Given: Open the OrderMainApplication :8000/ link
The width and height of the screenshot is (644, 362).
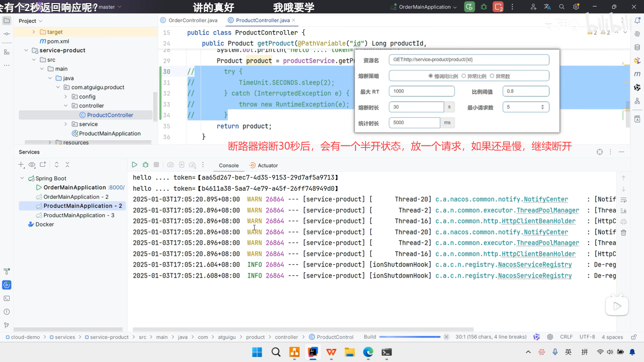Looking at the screenshot, I should point(116,187).
